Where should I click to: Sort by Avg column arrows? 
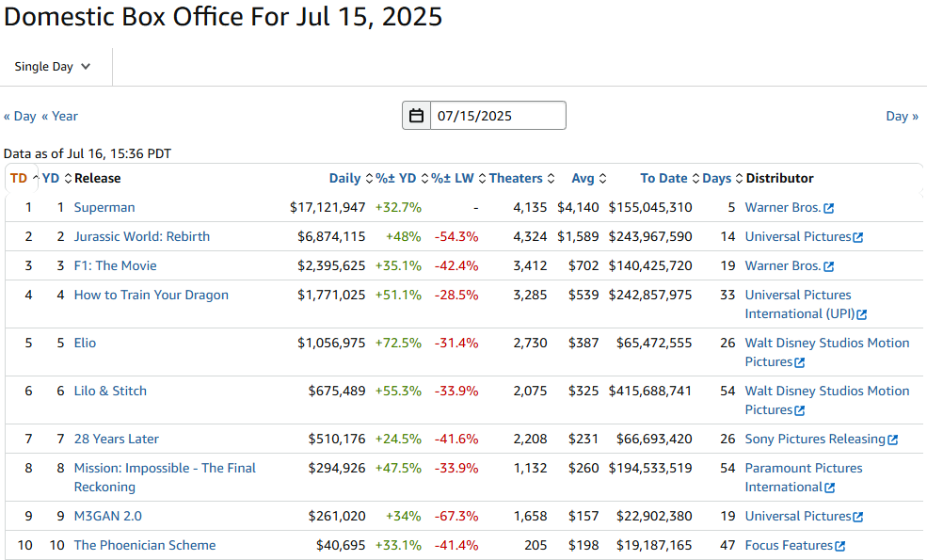pos(602,178)
